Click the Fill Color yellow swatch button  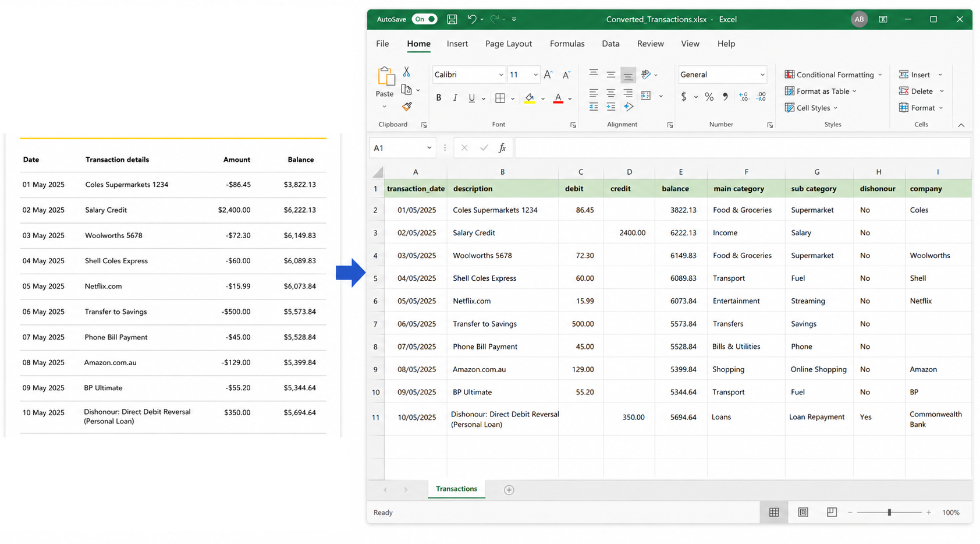click(530, 98)
